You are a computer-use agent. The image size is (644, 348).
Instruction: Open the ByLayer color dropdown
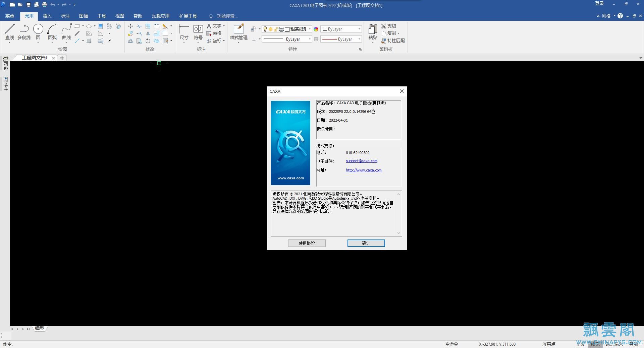(x=359, y=29)
